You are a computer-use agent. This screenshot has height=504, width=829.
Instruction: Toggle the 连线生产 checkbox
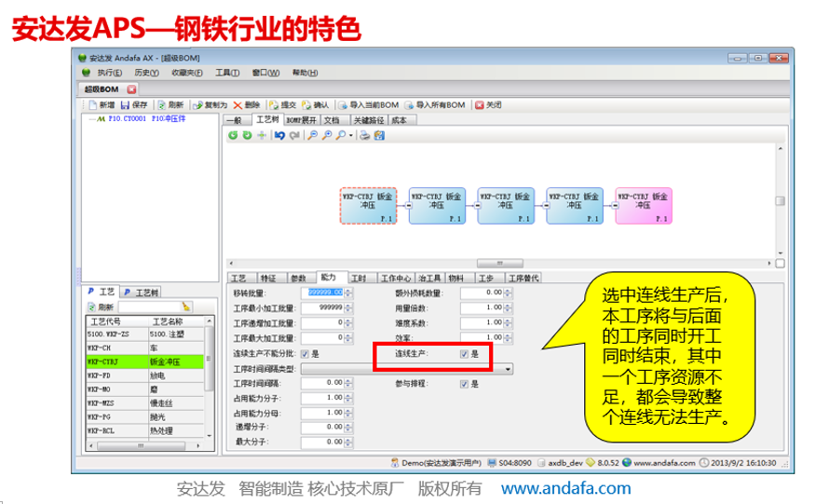point(464,354)
